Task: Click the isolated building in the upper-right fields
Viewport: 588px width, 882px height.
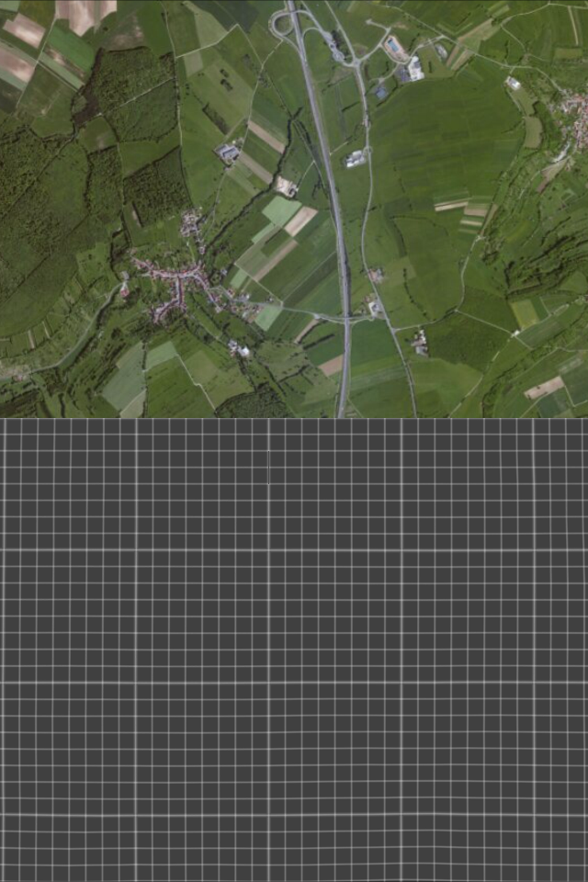Action: (x=513, y=83)
